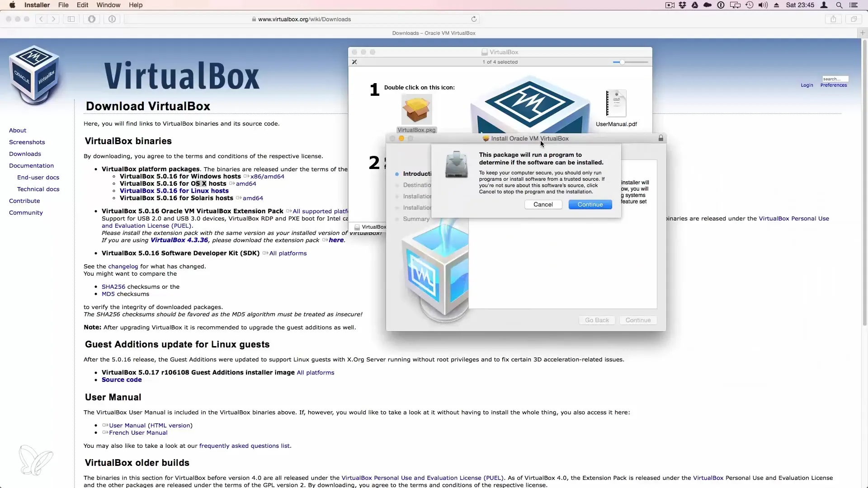Open the Time Machine menu bar icon
The height and width of the screenshot is (488, 868).
[x=750, y=5]
